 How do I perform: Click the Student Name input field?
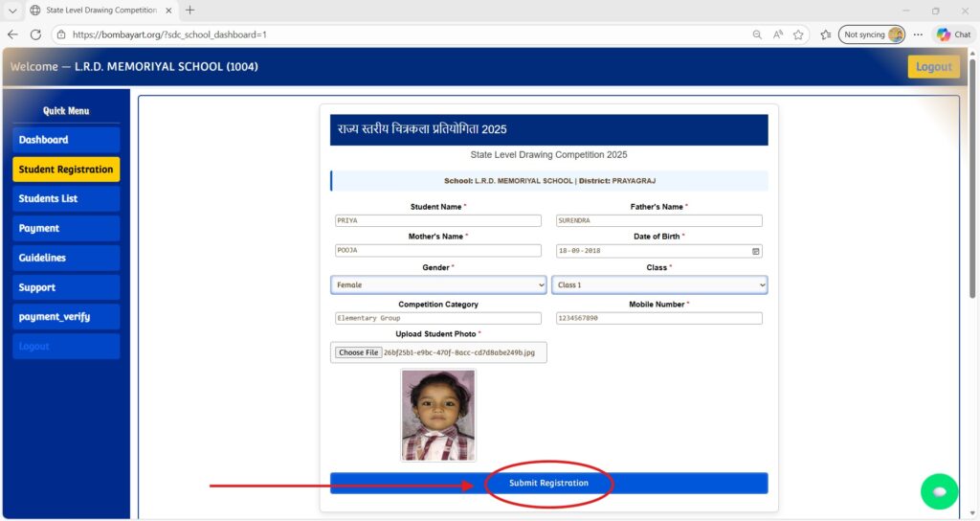click(x=437, y=221)
